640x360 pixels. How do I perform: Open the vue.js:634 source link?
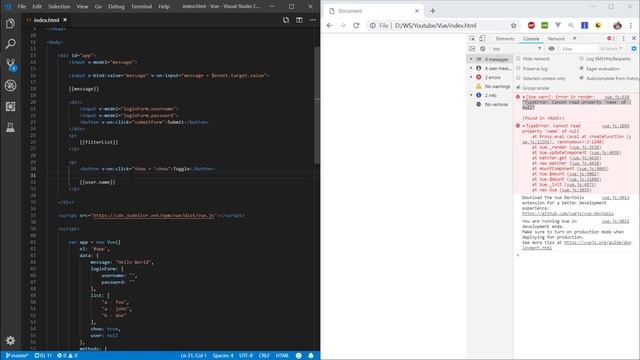[x=616, y=97]
